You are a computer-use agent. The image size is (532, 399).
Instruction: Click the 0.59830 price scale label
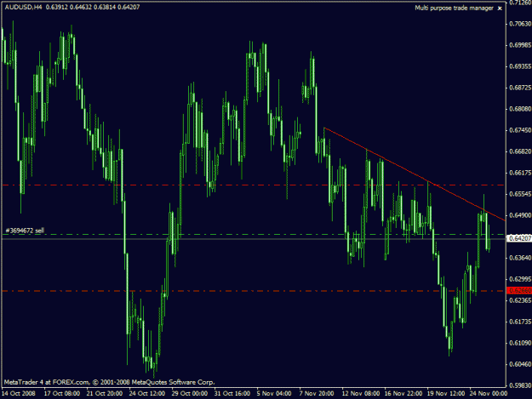(520, 385)
